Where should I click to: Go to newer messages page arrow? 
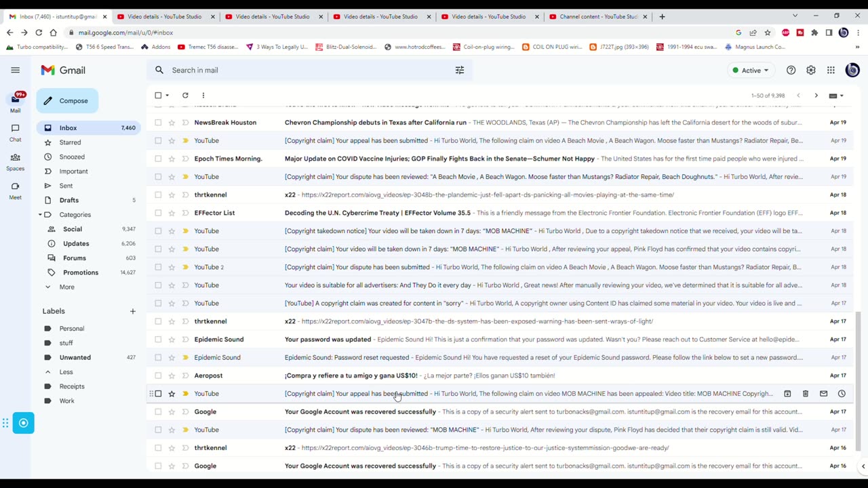tap(798, 96)
